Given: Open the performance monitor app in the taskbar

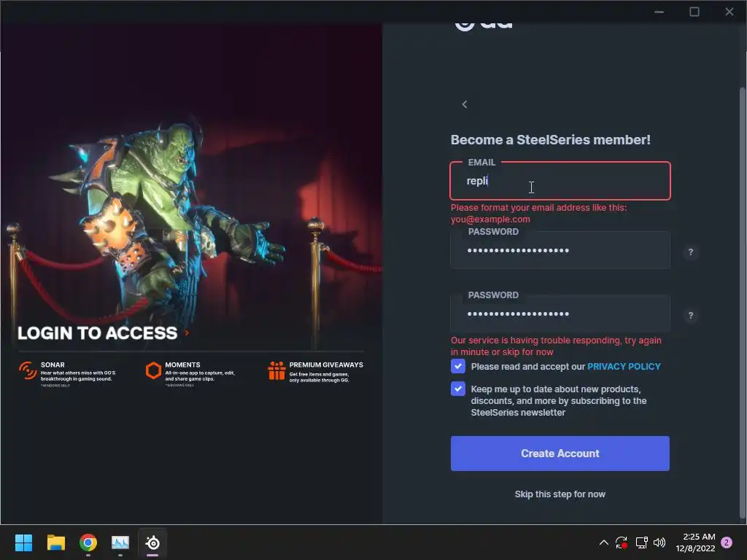Looking at the screenshot, I should (120, 542).
